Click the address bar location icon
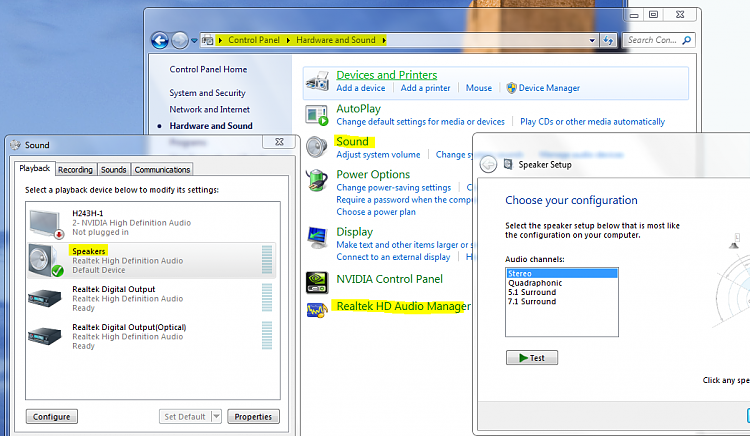 coord(208,40)
